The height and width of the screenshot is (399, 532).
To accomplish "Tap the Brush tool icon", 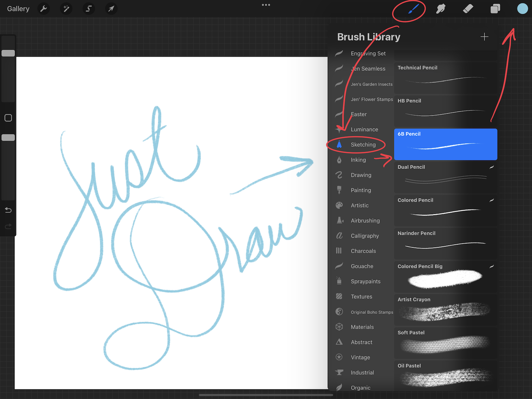I will (x=413, y=9).
